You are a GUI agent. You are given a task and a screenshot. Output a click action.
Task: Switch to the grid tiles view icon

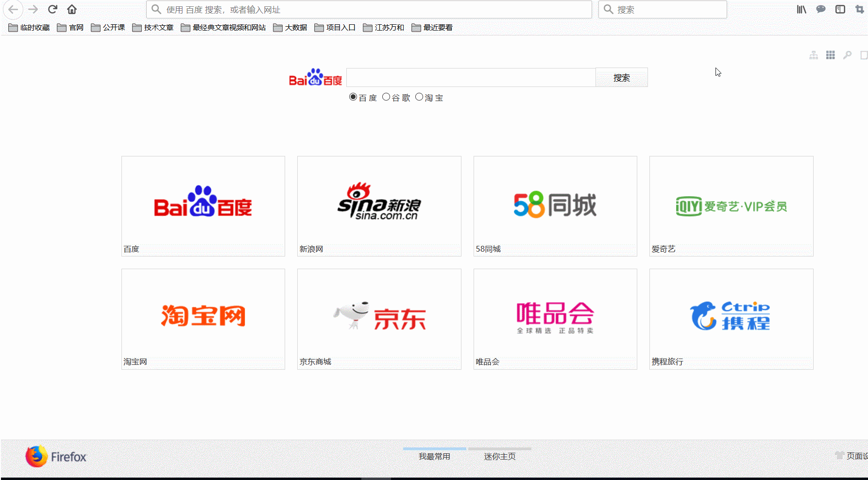[831, 55]
